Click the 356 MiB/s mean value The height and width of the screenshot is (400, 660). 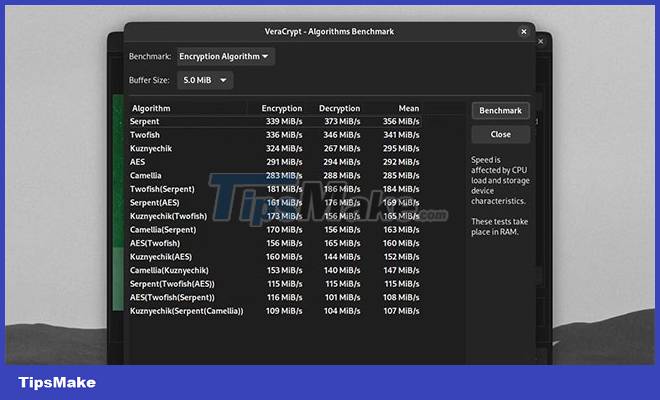(401, 121)
